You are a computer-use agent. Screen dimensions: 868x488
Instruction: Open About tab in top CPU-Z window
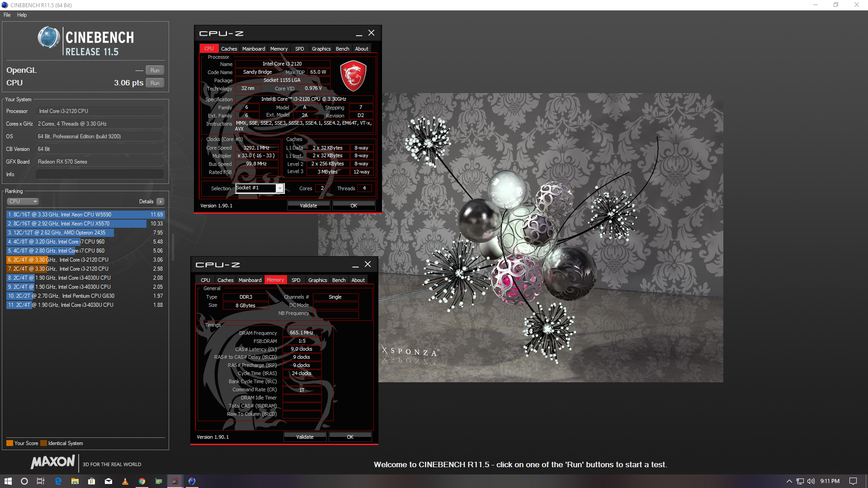(x=362, y=49)
